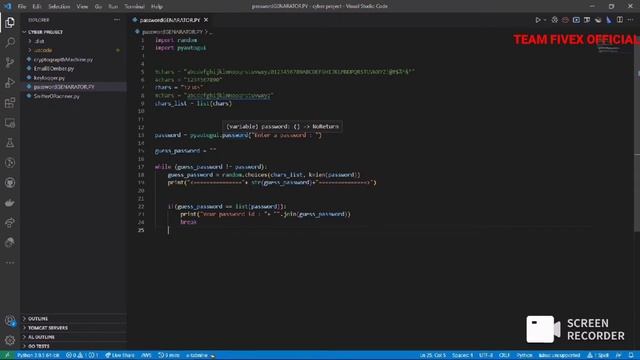Click the Spell checker status item
Viewport: 640px width, 360px height.
(x=598, y=356)
